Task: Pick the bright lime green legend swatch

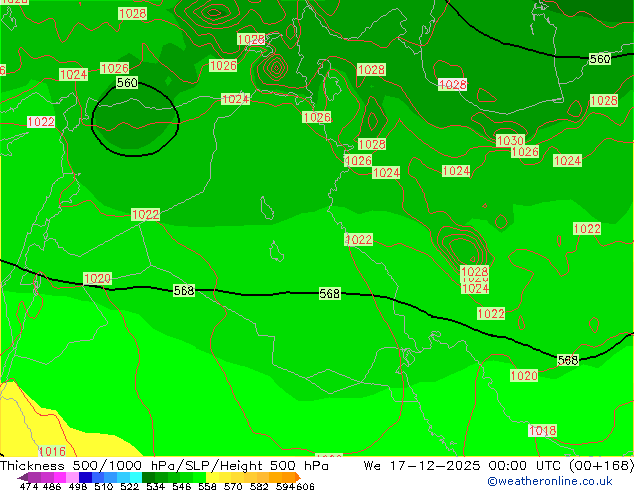Action: [199, 477]
